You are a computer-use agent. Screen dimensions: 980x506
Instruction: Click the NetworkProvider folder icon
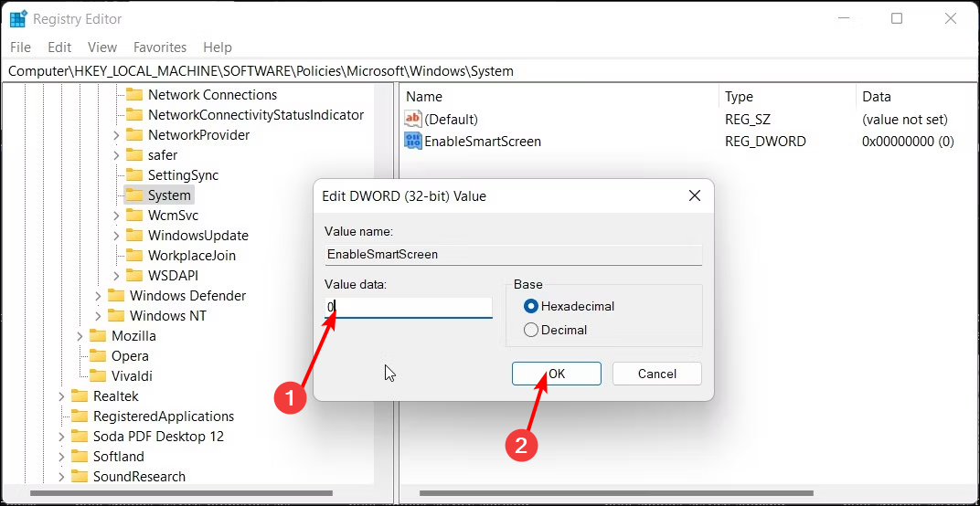coord(134,135)
